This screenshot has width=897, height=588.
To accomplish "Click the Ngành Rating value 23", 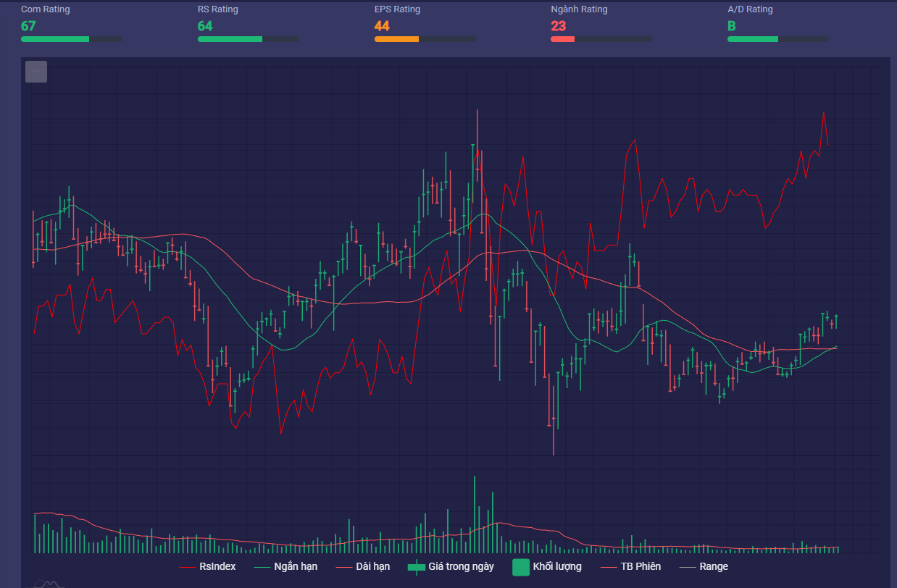I will (x=558, y=26).
